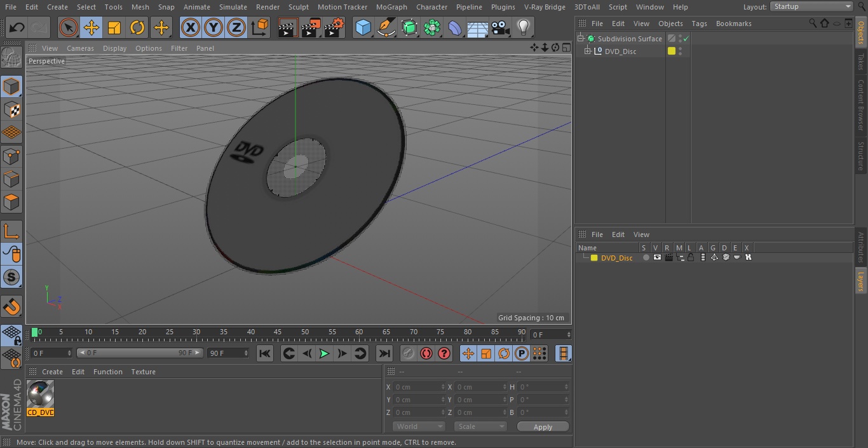Open viewport Cameras menu
Image resolution: width=868 pixels, height=448 pixels.
pyautogui.click(x=80, y=48)
